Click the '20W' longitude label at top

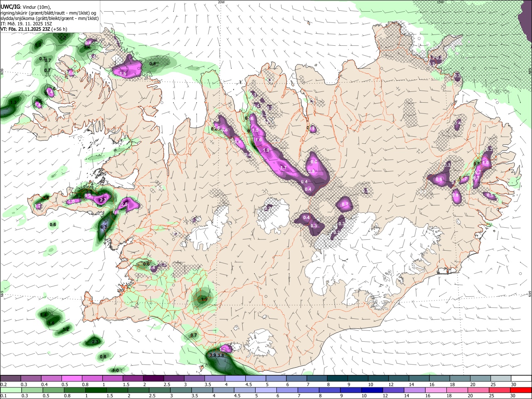(221, 2)
